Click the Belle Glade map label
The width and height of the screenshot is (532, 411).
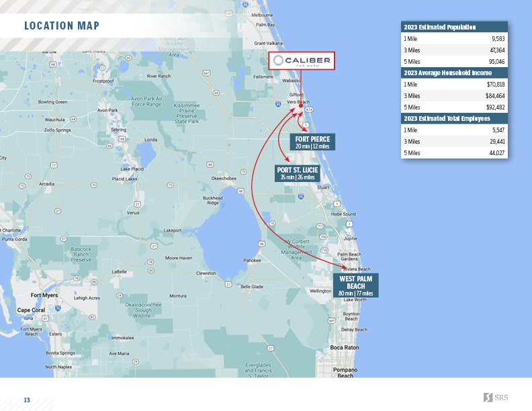point(252,287)
